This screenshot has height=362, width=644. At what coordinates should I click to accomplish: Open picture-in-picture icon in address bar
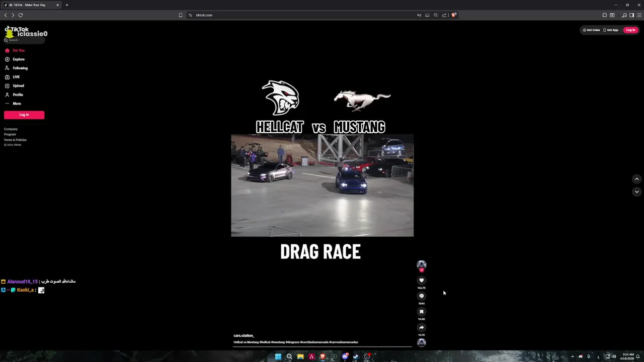click(x=427, y=15)
